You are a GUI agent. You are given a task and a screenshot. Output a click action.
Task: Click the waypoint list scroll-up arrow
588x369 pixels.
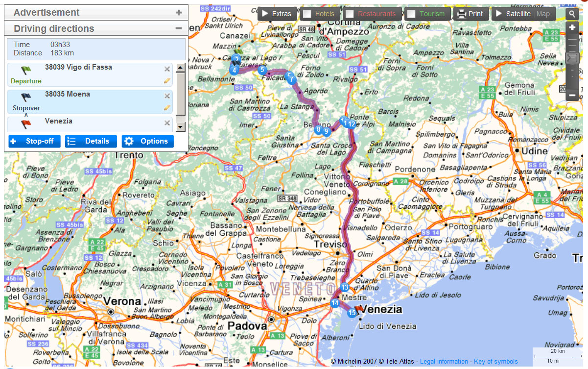(180, 68)
